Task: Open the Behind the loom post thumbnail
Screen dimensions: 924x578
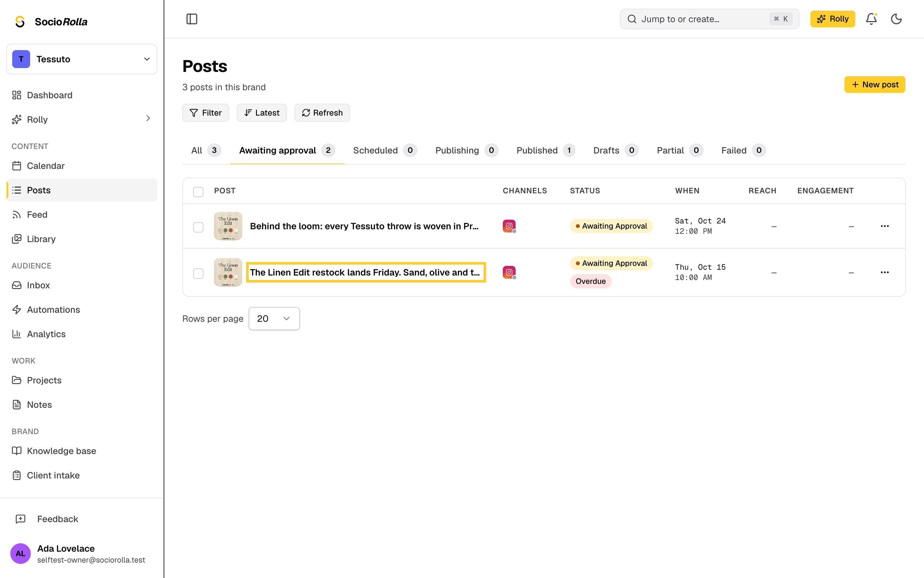Action: click(x=228, y=226)
